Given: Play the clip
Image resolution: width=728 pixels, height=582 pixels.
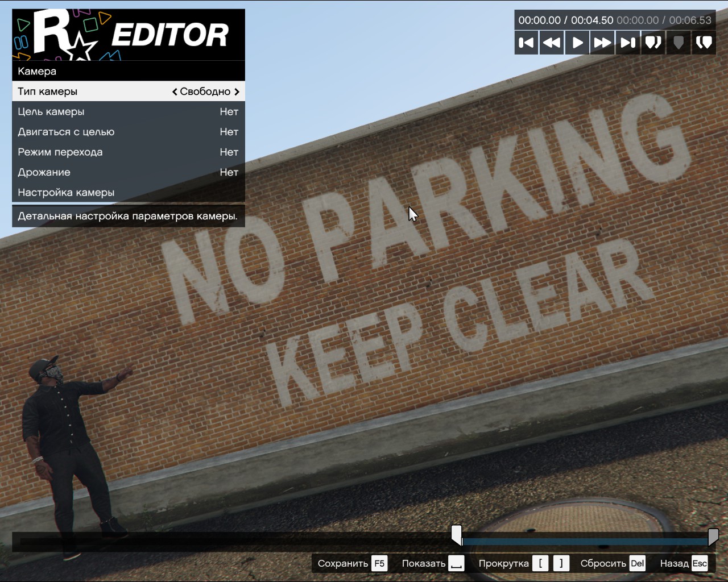Looking at the screenshot, I should [x=577, y=43].
